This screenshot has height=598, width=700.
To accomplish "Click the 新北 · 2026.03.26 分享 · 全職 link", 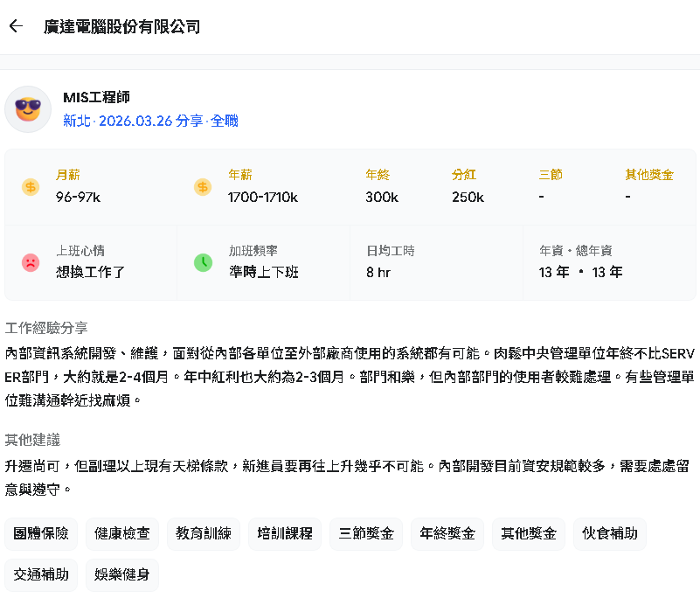I will tap(150, 121).
